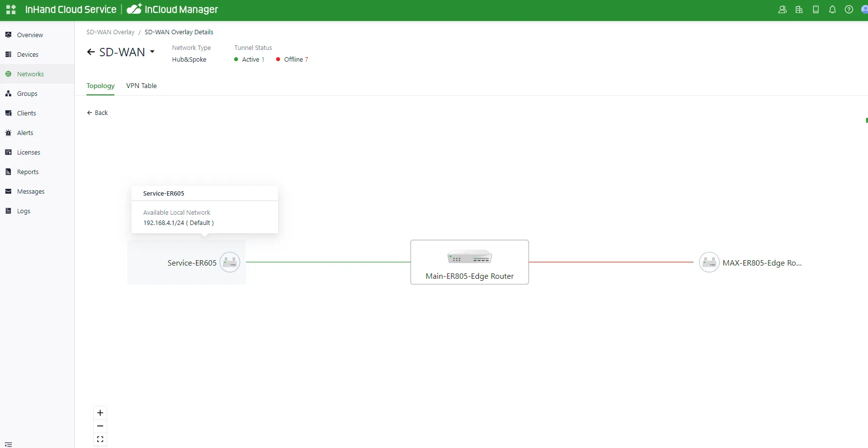
Task: Switch to the Topology tab
Action: click(x=101, y=86)
